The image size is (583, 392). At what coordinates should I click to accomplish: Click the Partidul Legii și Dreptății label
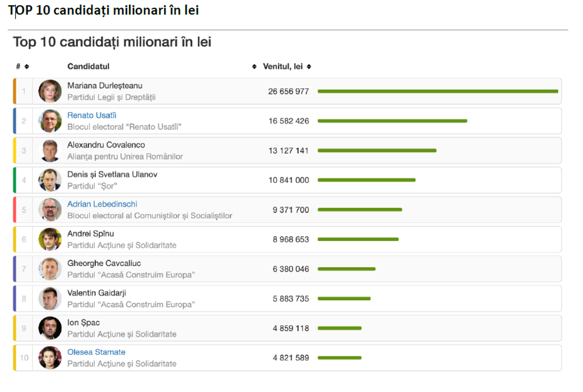[112, 97]
